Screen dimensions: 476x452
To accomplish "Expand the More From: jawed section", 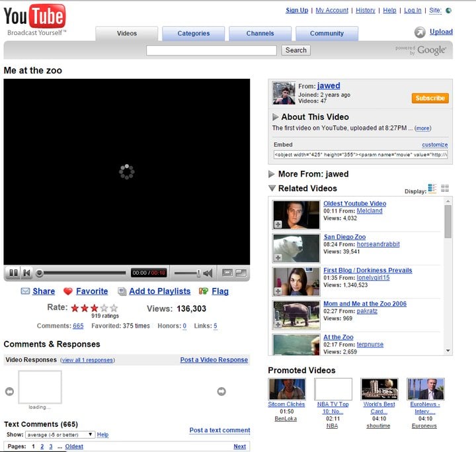I will click(272, 174).
